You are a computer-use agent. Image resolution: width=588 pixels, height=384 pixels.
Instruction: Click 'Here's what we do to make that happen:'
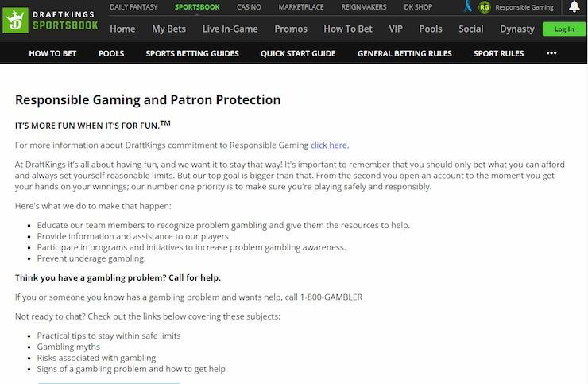point(93,206)
